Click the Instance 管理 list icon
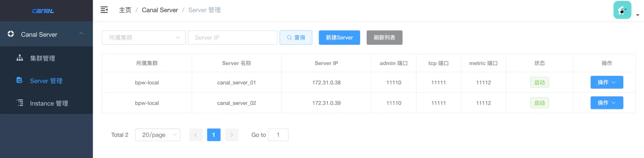Viewport: 644px width, 158px height. tap(19, 103)
